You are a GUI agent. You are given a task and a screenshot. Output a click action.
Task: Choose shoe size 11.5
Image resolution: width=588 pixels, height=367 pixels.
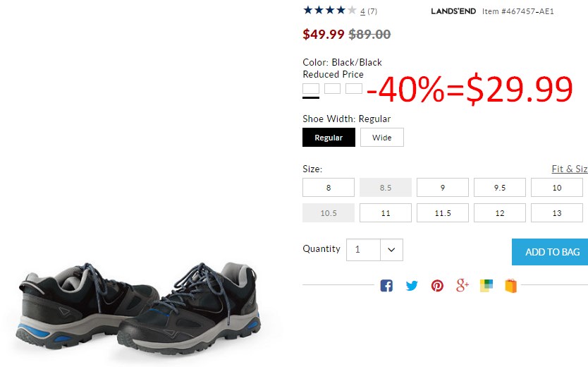click(443, 213)
